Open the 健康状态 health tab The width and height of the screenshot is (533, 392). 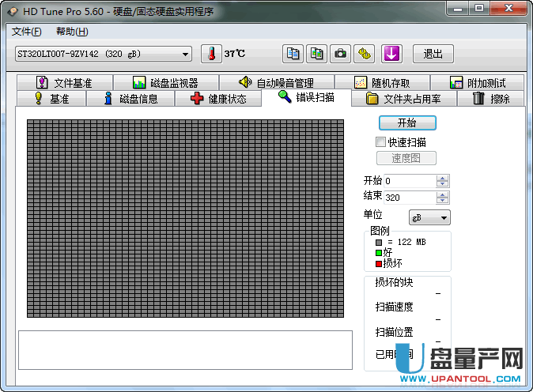[217, 99]
